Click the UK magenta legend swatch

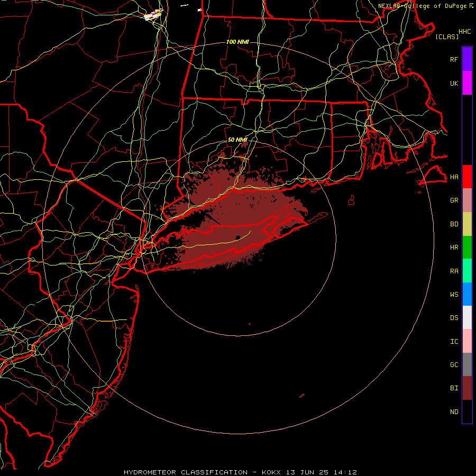tap(467, 83)
